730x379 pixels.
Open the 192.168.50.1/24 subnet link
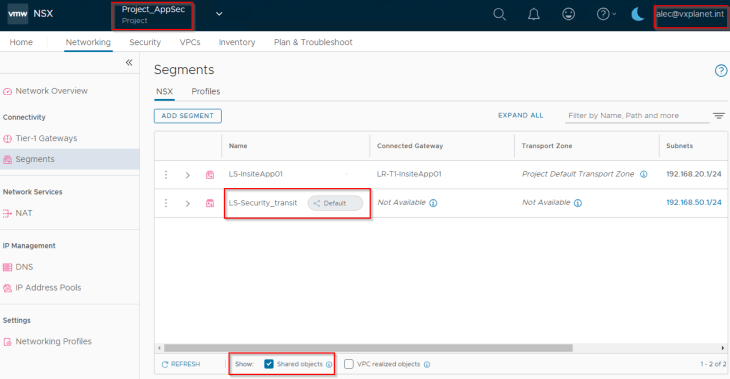[694, 203]
